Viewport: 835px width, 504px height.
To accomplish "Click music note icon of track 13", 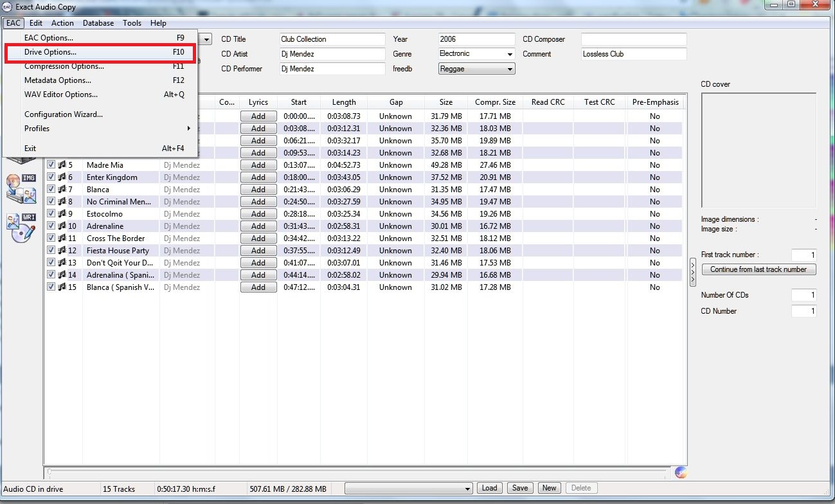I will pyautogui.click(x=62, y=263).
